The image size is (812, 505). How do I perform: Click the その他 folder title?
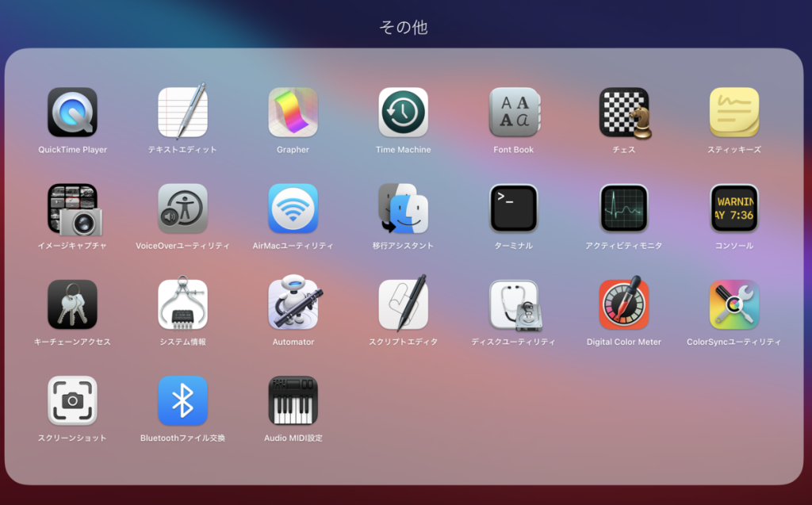(x=403, y=27)
